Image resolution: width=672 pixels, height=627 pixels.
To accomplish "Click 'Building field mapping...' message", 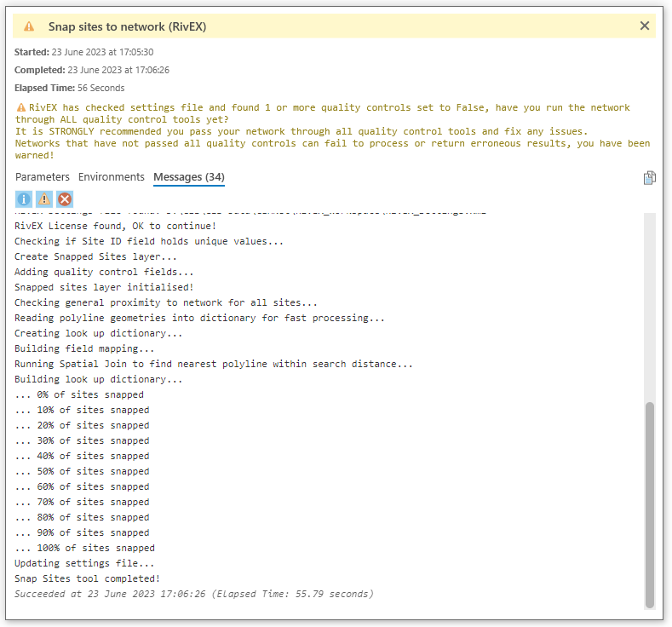I will (84, 348).
